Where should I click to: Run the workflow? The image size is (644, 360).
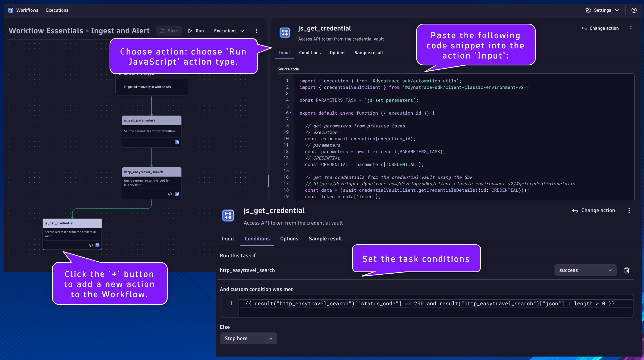[x=196, y=31]
